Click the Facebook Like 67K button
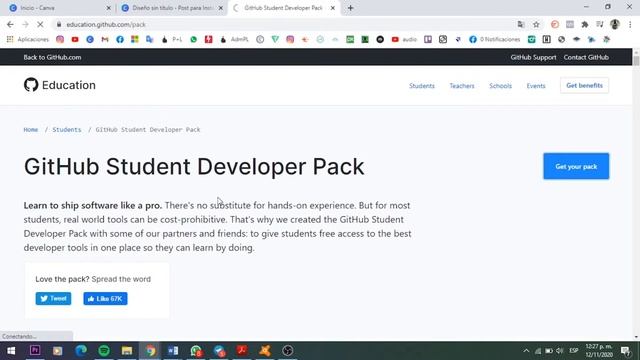Viewport: 640px width, 360px height. coord(105,298)
